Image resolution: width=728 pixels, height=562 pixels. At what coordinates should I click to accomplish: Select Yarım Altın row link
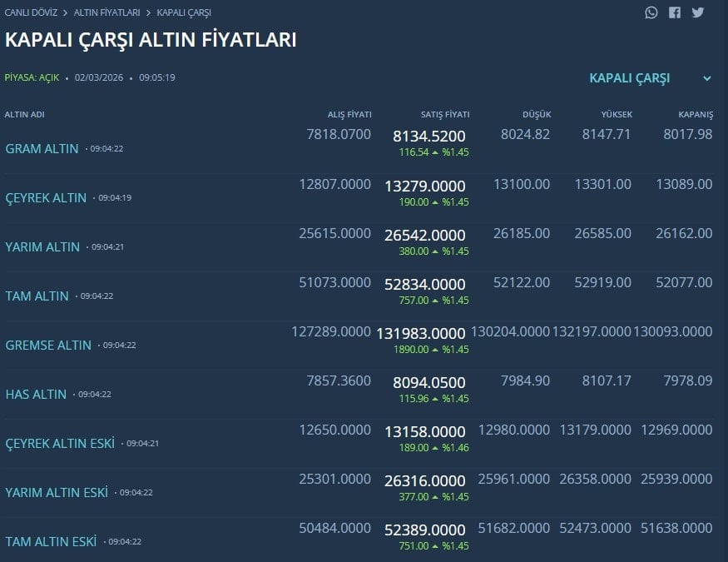click(x=42, y=247)
